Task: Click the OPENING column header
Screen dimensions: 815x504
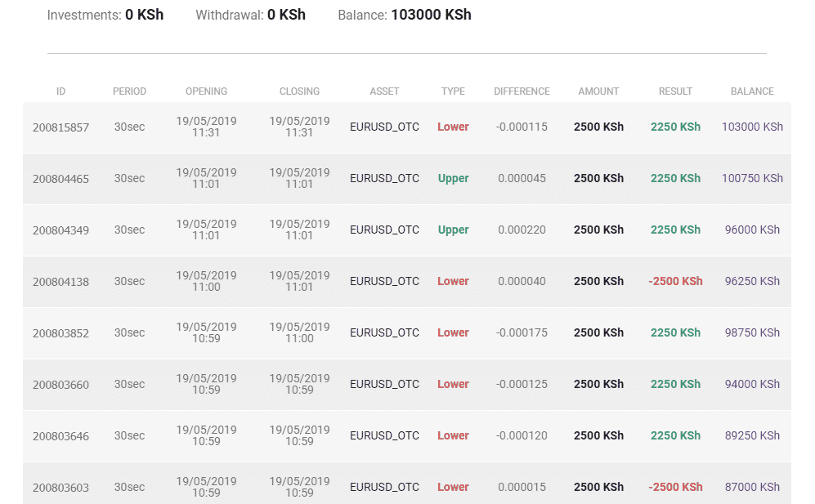Action: 206,91
